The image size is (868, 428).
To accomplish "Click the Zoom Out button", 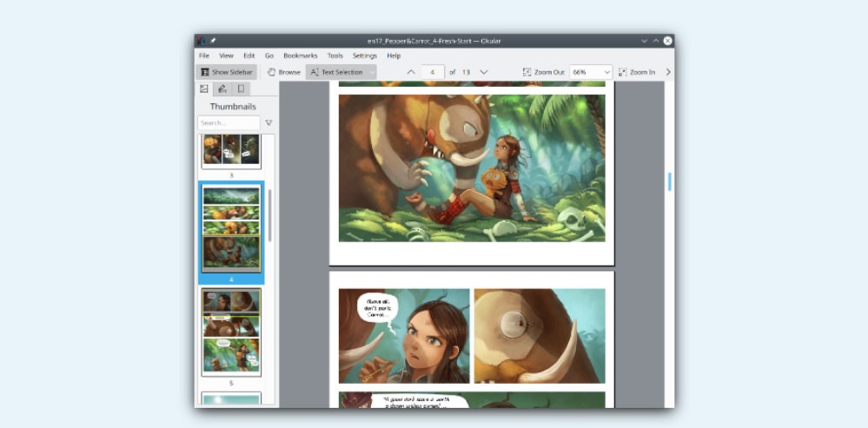I will pyautogui.click(x=543, y=72).
